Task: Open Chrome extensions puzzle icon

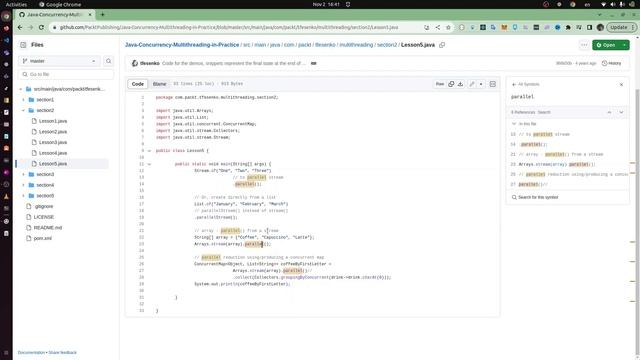Action: (x=568, y=27)
